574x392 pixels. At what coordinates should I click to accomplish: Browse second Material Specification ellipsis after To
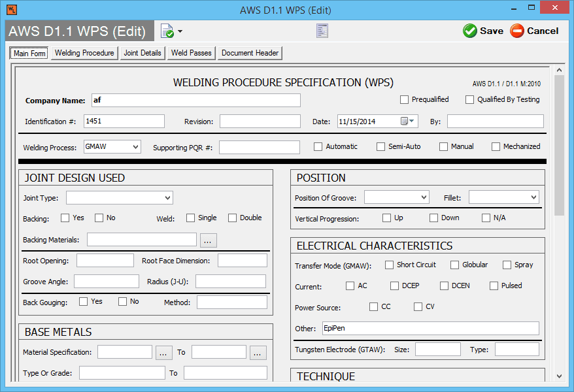[258, 353]
